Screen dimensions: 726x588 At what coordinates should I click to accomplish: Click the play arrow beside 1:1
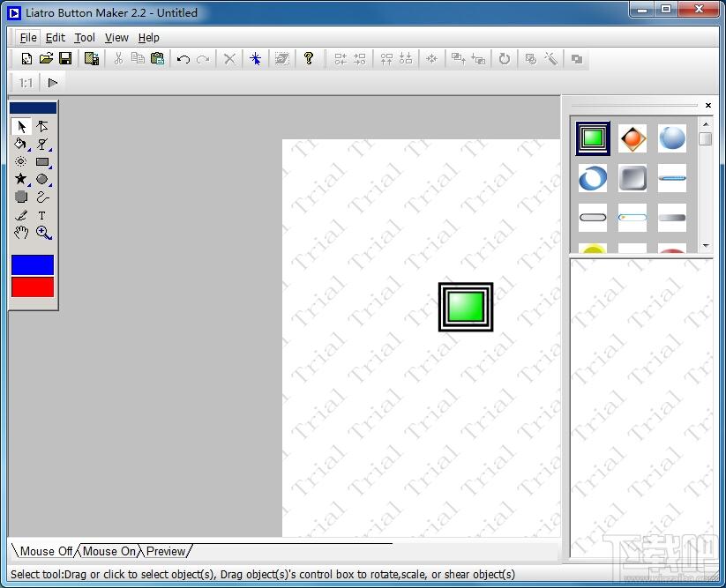(x=53, y=83)
